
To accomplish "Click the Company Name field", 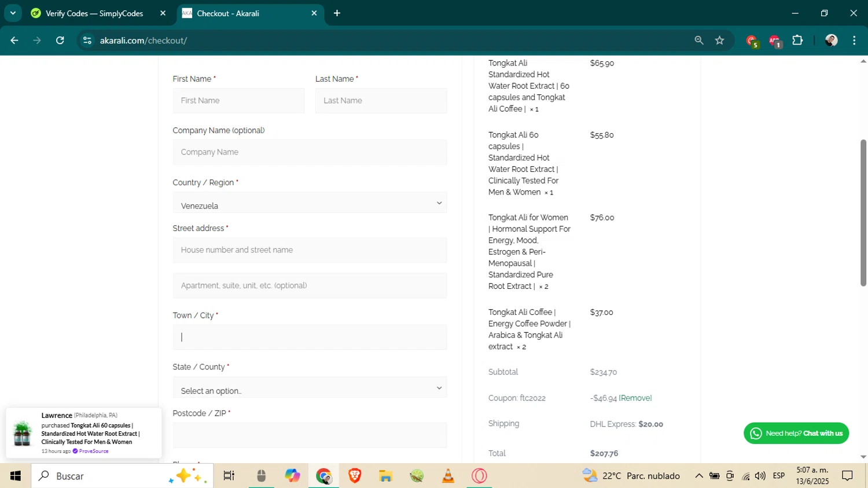I will click(x=310, y=152).
